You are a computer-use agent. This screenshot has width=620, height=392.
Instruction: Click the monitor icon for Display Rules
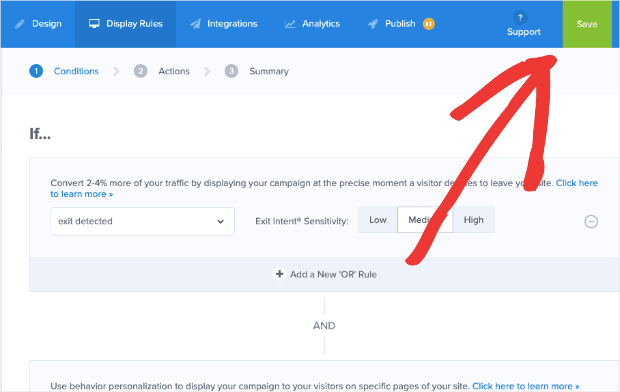pyautogui.click(x=94, y=24)
